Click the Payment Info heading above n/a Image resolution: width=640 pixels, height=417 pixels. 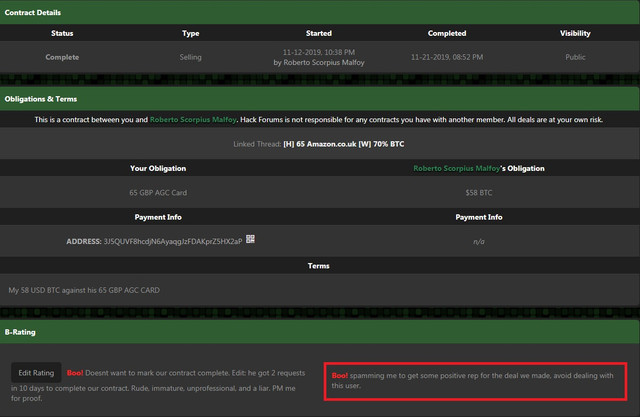479,217
